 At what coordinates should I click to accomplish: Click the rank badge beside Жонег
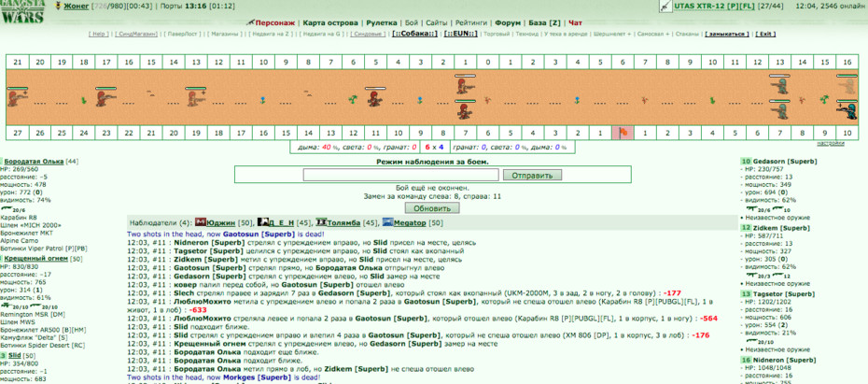click(58, 7)
